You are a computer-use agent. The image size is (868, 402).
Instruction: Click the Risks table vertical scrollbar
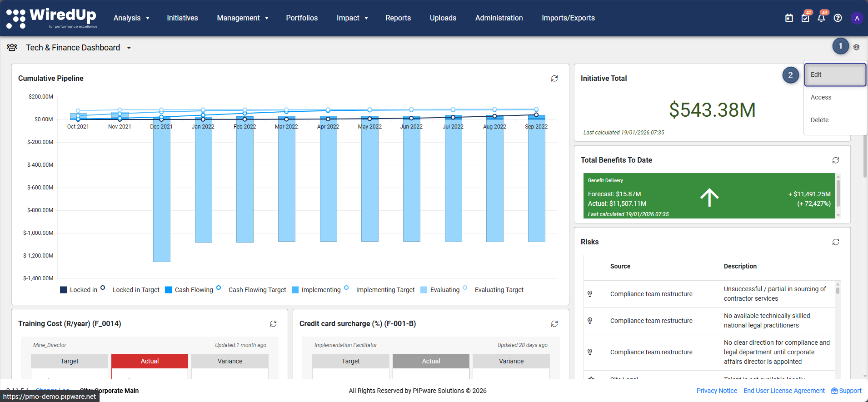click(x=838, y=290)
